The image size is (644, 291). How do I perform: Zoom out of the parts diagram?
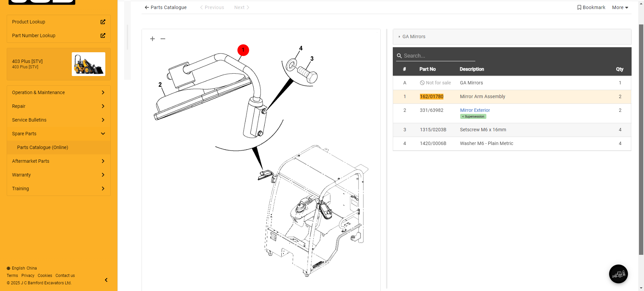163,39
